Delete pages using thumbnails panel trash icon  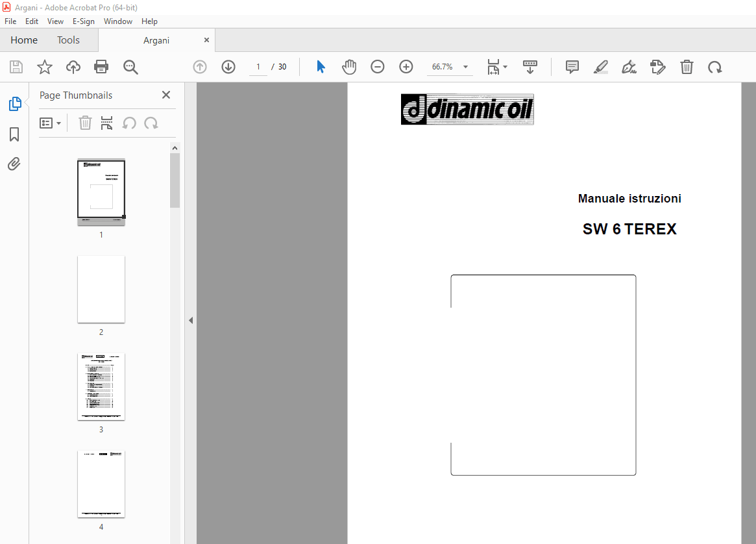pos(85,123)
